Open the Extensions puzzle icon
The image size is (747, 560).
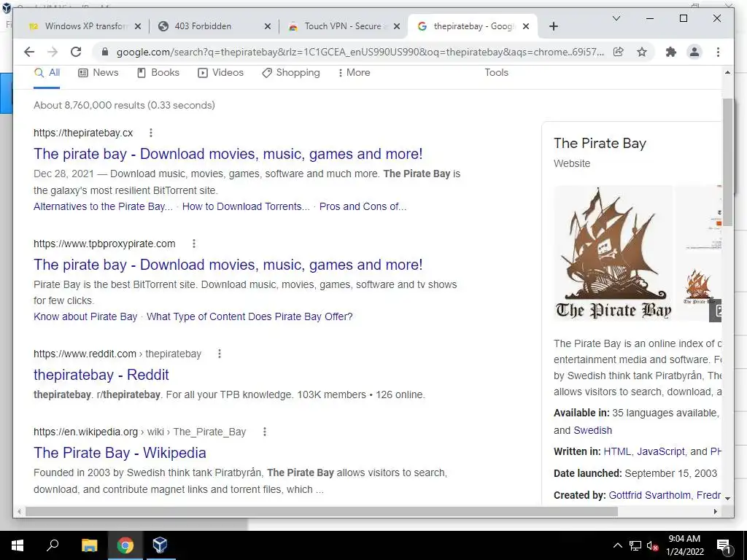click(671, 52)
